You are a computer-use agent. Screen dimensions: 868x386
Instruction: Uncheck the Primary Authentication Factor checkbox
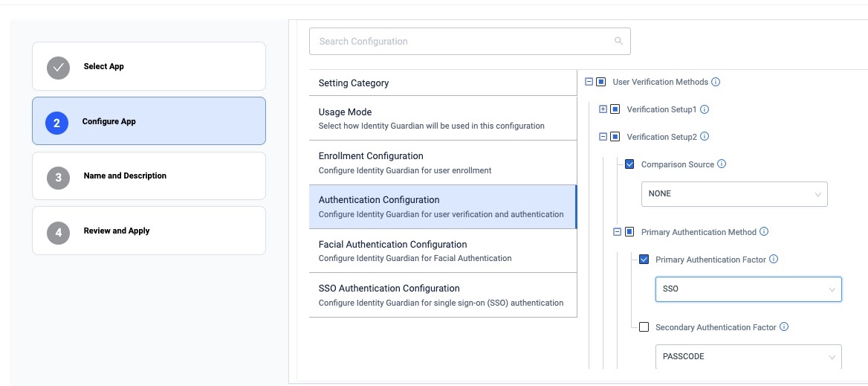point(644,260)
